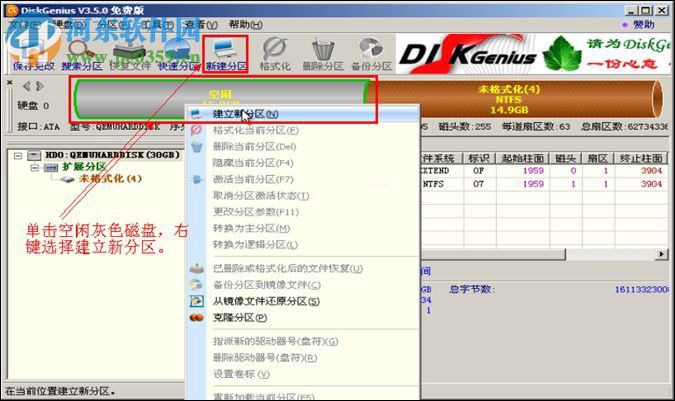
Task: Choose 建立新分区(N) from context menu
Action: tap(303, 114)
